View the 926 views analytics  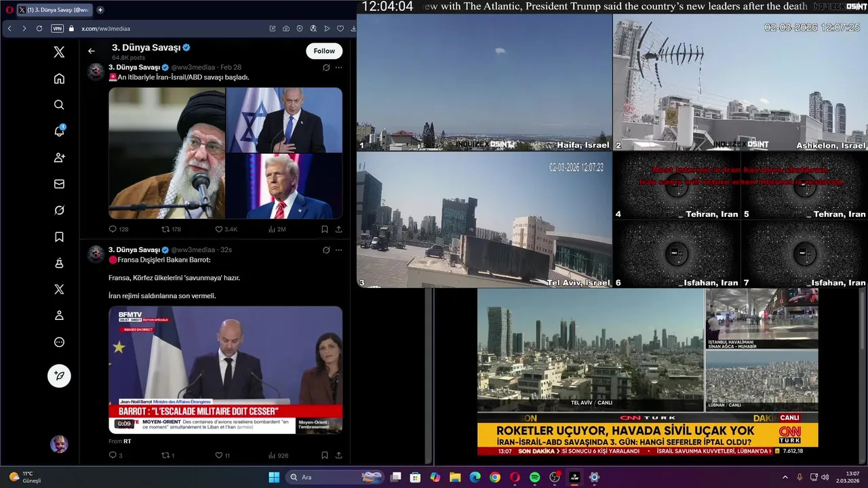[278, 455]
